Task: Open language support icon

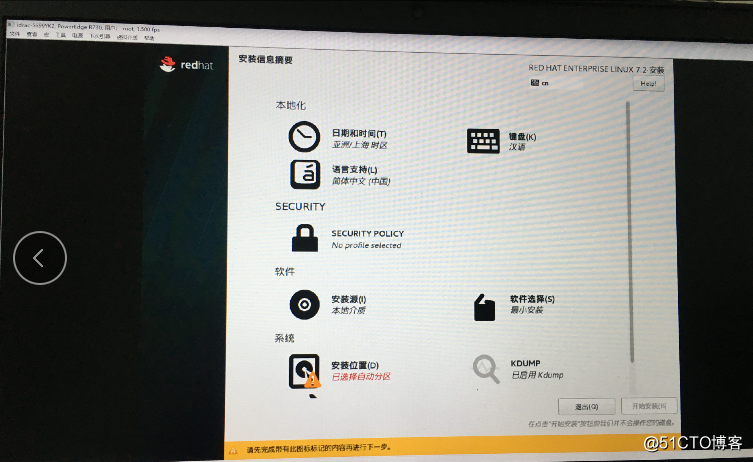Action: [x=305, y=174]
